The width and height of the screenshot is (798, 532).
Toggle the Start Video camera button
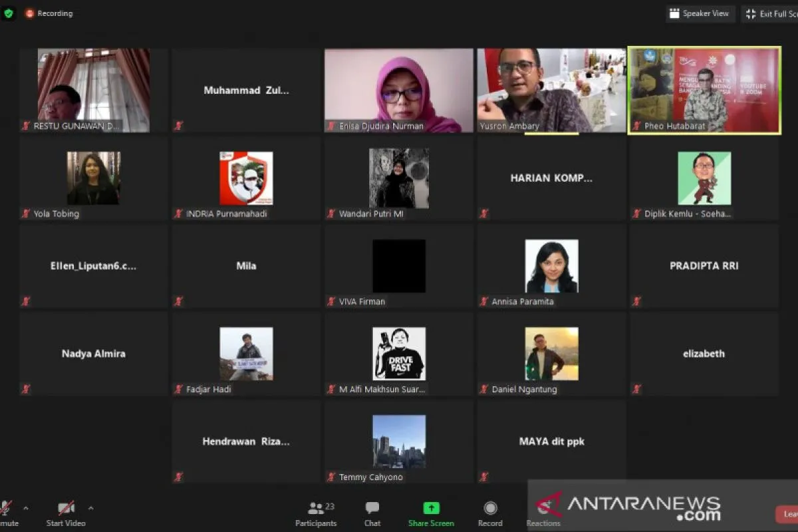click(x=66, y=509)
